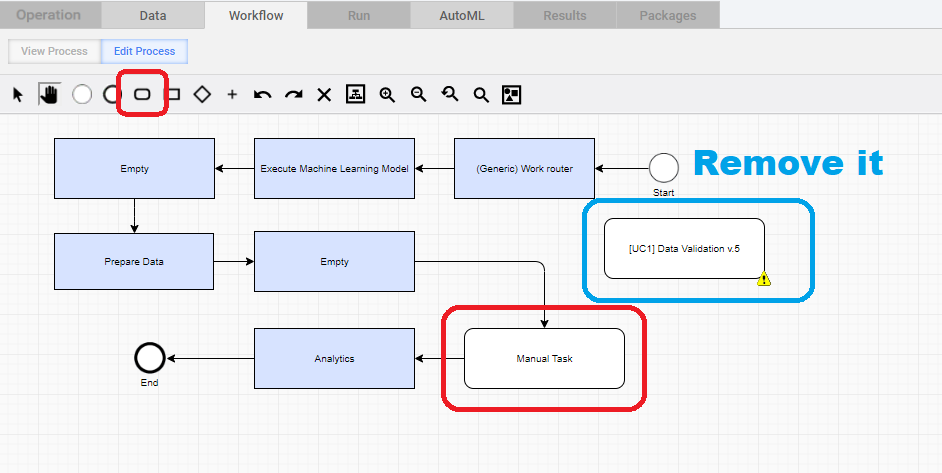Select the arrow pointer tool
This screenshot has height=473, width=942.
[x=17, y=94]
